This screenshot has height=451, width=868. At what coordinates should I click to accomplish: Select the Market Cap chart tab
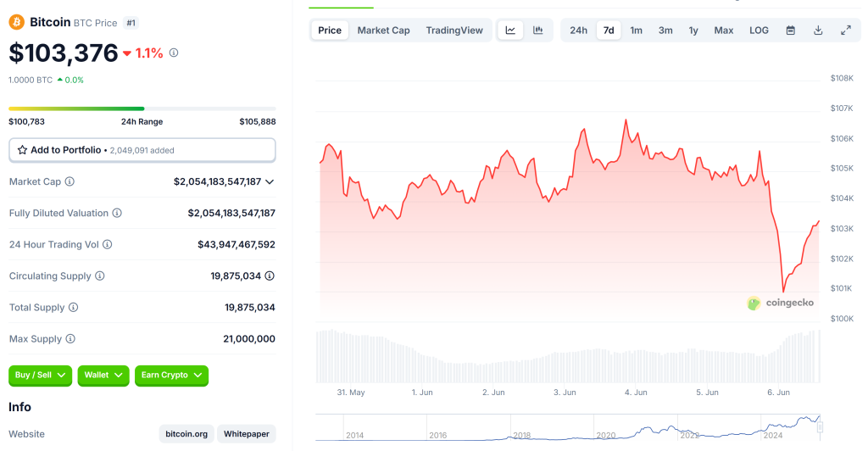[x=384, y=31]
